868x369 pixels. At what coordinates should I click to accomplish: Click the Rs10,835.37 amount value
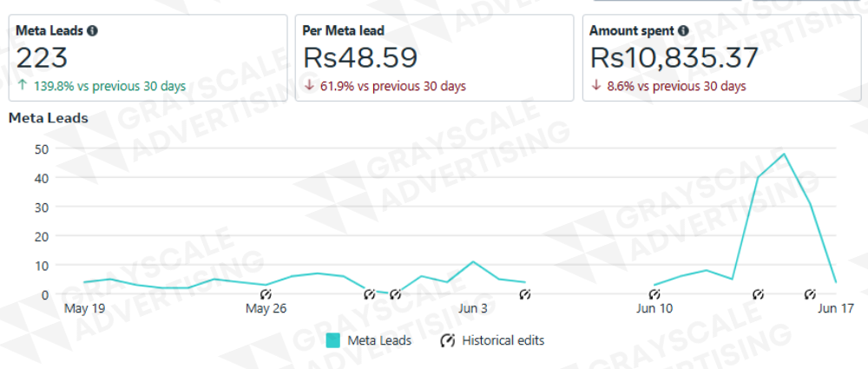pyautogui.click(x=674, y=58)
